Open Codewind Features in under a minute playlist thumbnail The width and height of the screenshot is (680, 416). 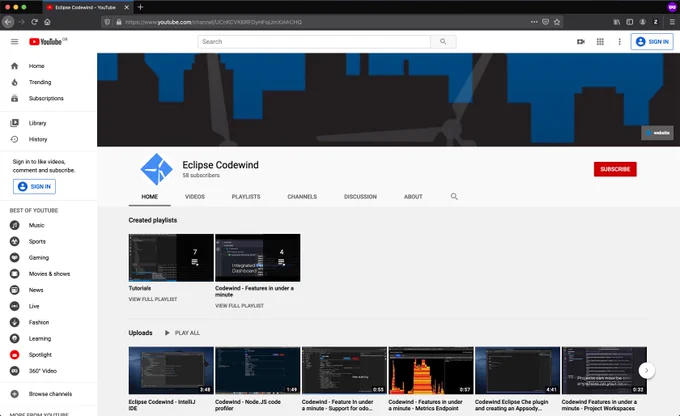(x=258, y=258)
